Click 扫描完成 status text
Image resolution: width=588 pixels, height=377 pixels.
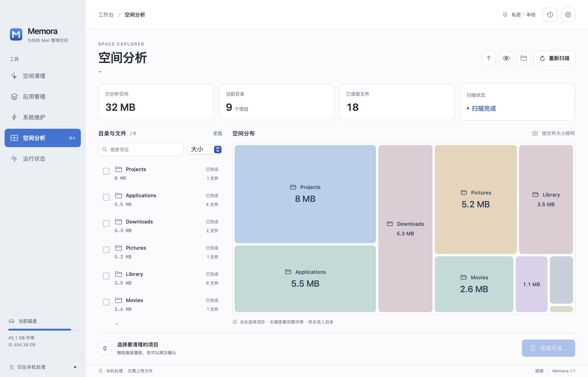[483, 109]
